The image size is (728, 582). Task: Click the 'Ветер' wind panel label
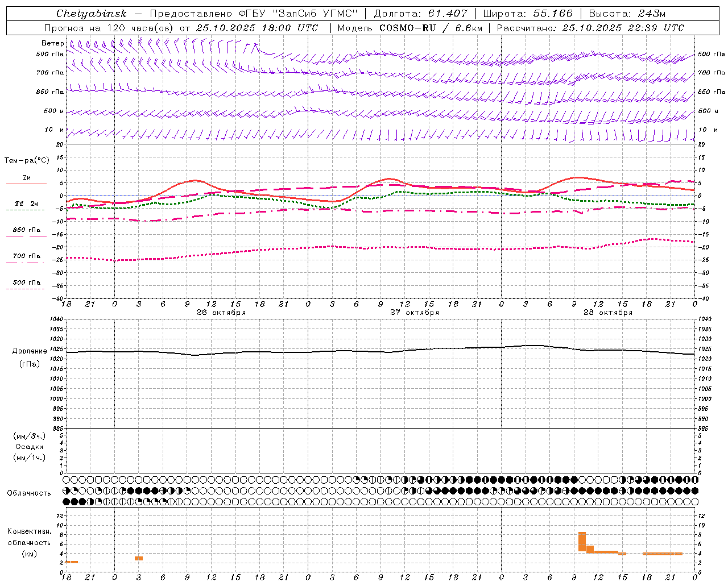click(52, 43)
